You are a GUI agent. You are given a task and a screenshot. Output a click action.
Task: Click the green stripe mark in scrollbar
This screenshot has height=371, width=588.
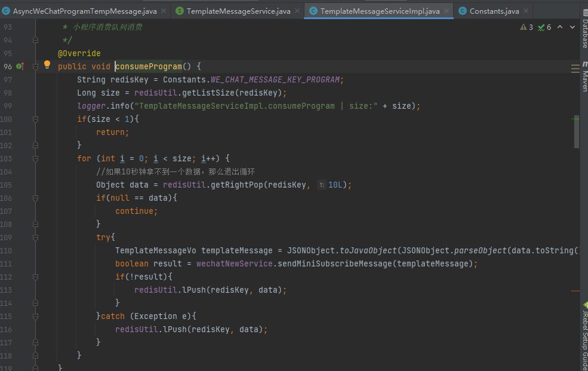point(575,118)
